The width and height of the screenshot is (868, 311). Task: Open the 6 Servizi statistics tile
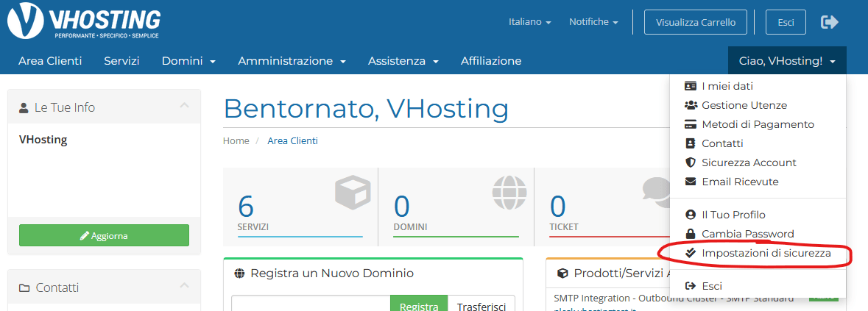pos(300,207)
